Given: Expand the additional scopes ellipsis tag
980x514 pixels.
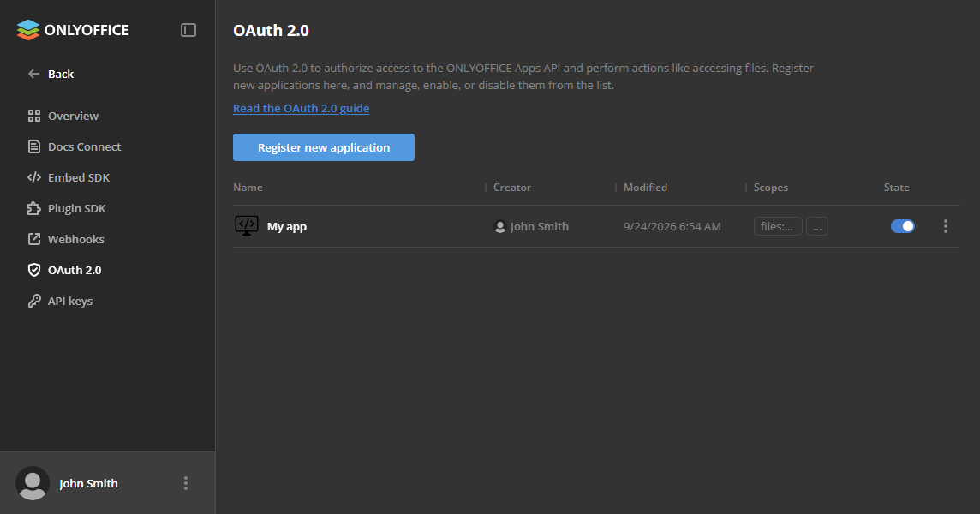Looking at the screenshot, I should click(x=817, y=226).
